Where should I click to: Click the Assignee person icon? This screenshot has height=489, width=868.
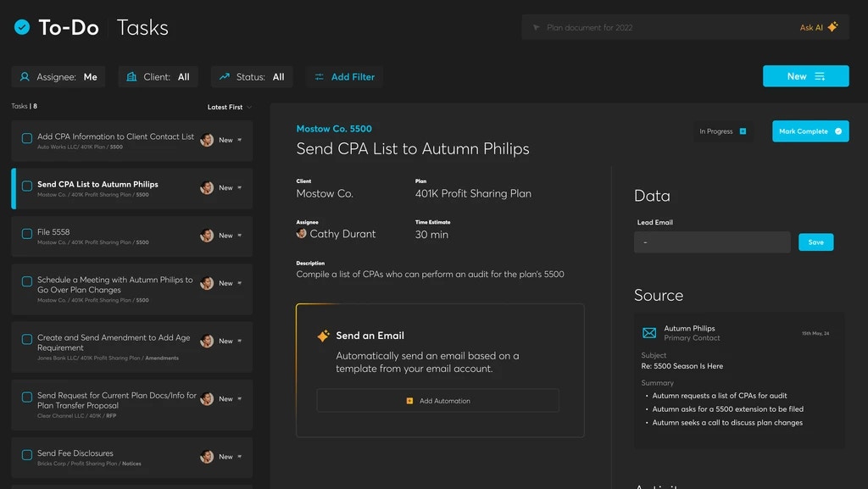click(x=25, y=77)
